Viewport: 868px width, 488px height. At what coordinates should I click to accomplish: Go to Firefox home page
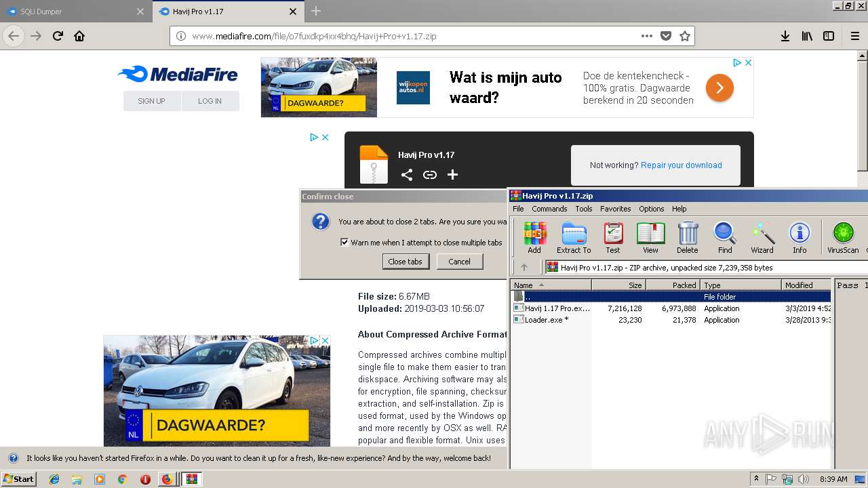click(x=79, y=36)
